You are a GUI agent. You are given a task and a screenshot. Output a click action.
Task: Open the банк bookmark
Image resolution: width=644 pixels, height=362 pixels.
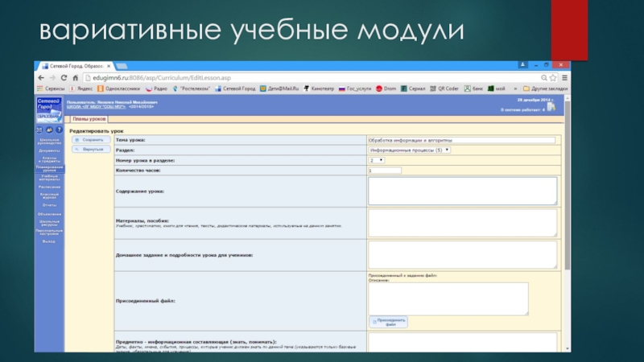coord(473,88)
